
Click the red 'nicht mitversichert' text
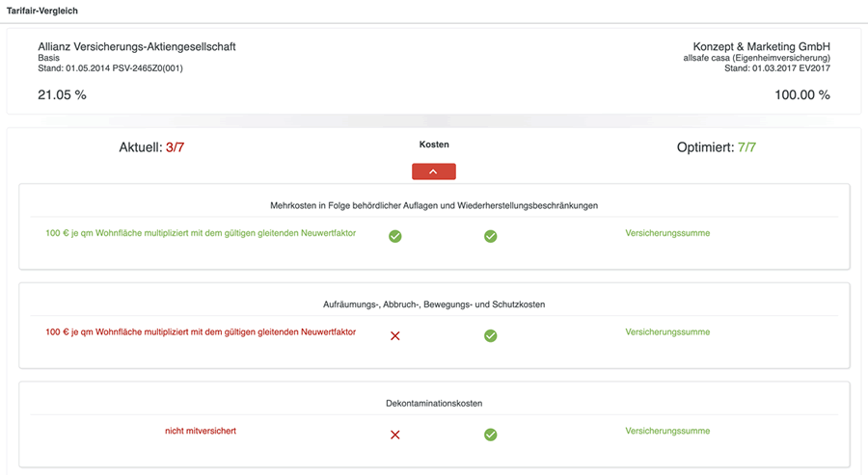[x=201, y=431]
